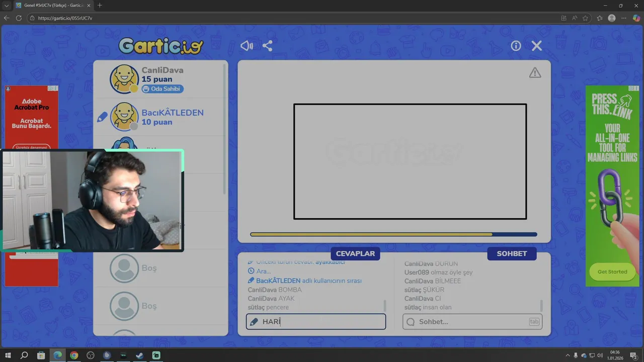This screenshot has height=362, width=644.
Task: Open the Windows Start menu
Action: pos(8,355)
